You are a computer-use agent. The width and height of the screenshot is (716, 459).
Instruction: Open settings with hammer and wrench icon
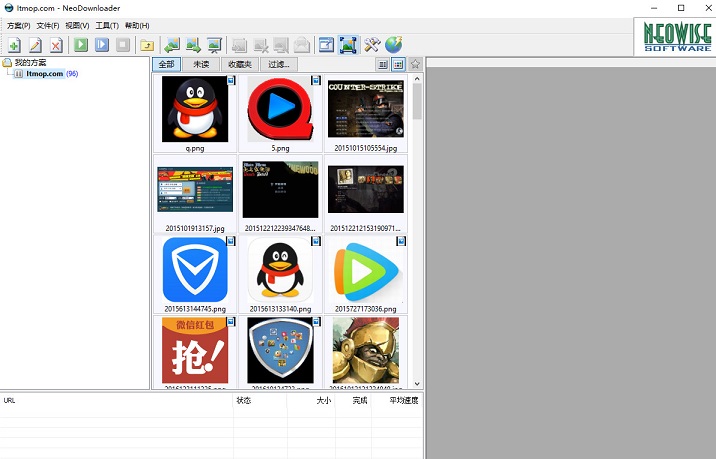point(372,45)
